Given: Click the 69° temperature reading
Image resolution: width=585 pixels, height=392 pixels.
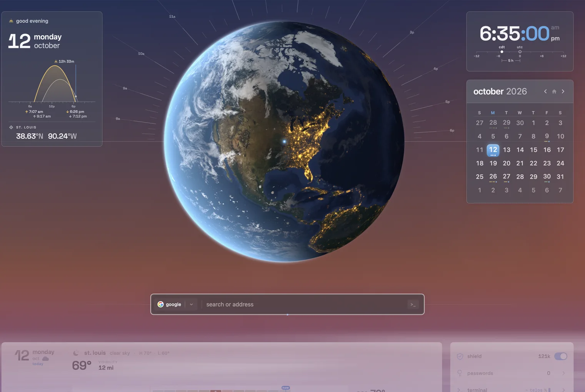Looking at the screenshot, I should [82, 365].
